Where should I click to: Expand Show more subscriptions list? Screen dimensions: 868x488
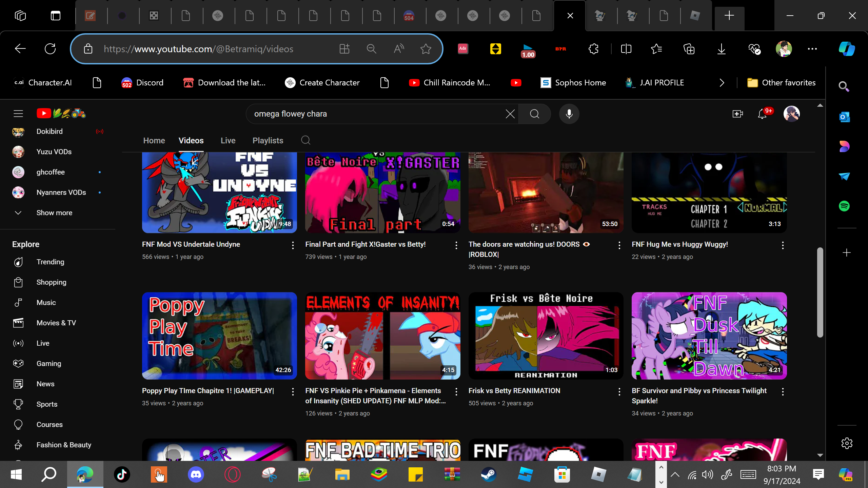pos(54,213)
